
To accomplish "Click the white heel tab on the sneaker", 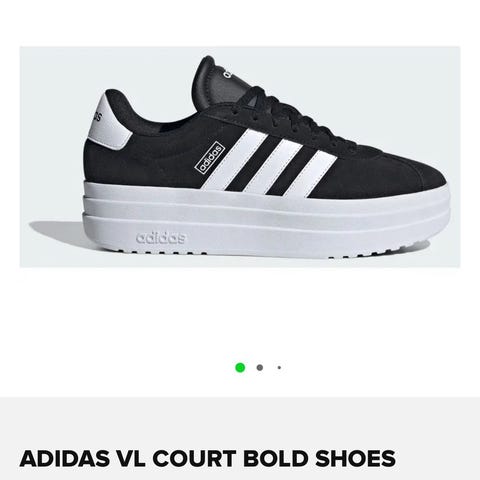I will pyautogui.click(x=108, y=120).
